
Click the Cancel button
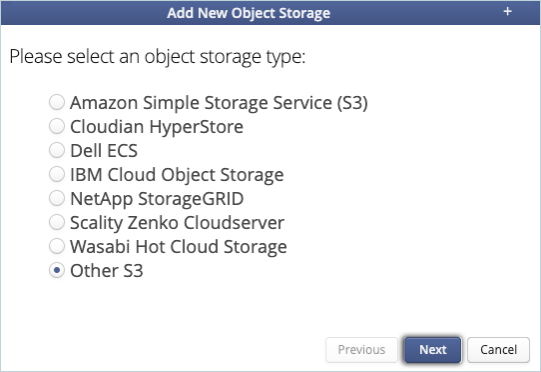498,350
